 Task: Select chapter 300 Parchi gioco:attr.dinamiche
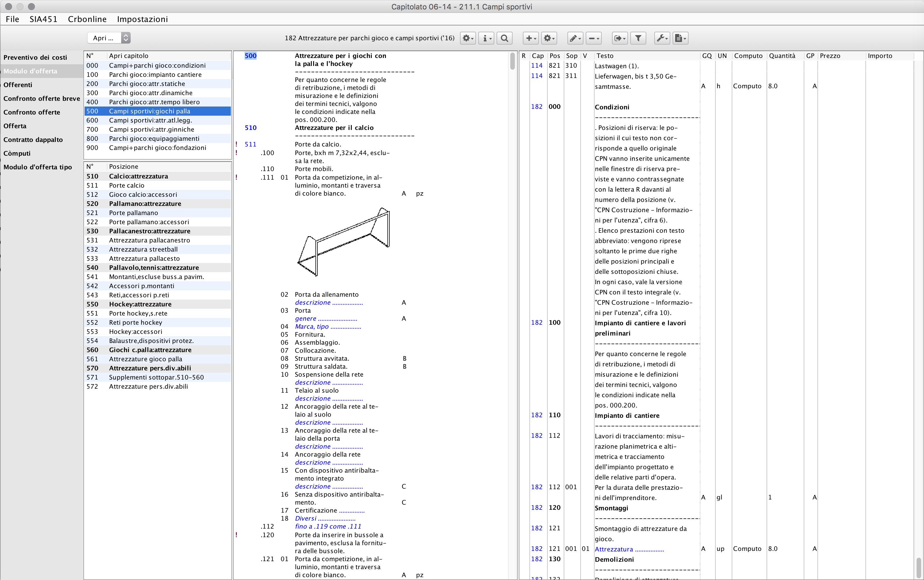coord(157,93)
